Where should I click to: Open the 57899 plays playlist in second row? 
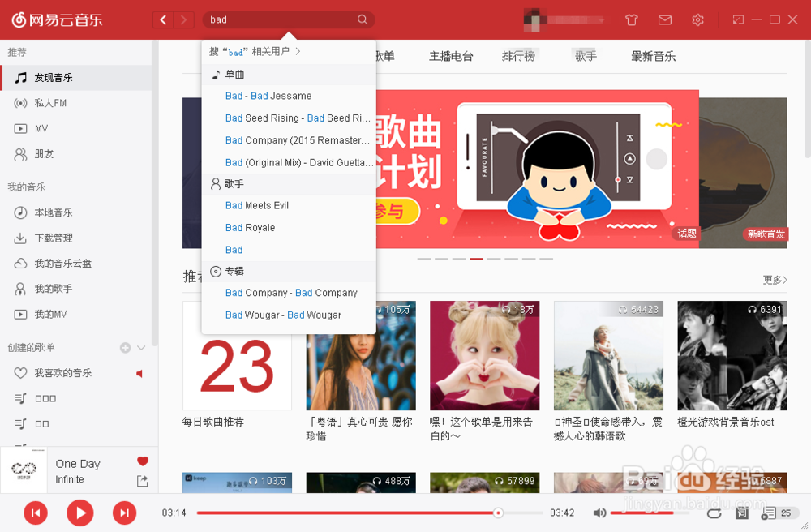(485, 483)
